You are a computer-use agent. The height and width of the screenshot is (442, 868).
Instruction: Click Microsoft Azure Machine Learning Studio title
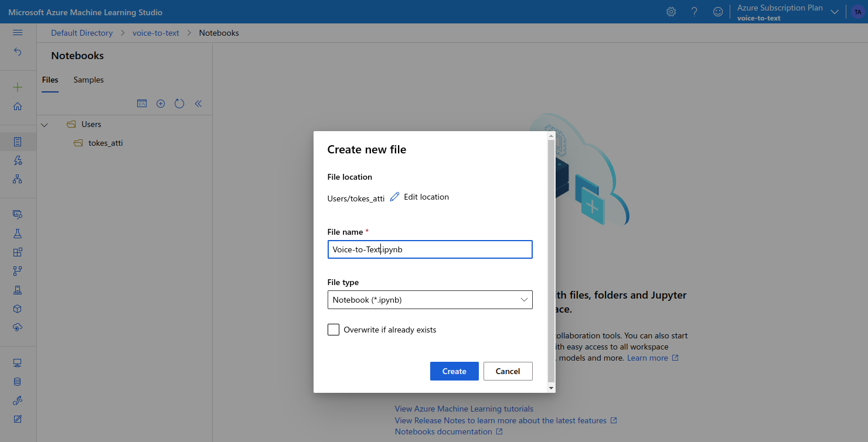click(x=86, y=12)
